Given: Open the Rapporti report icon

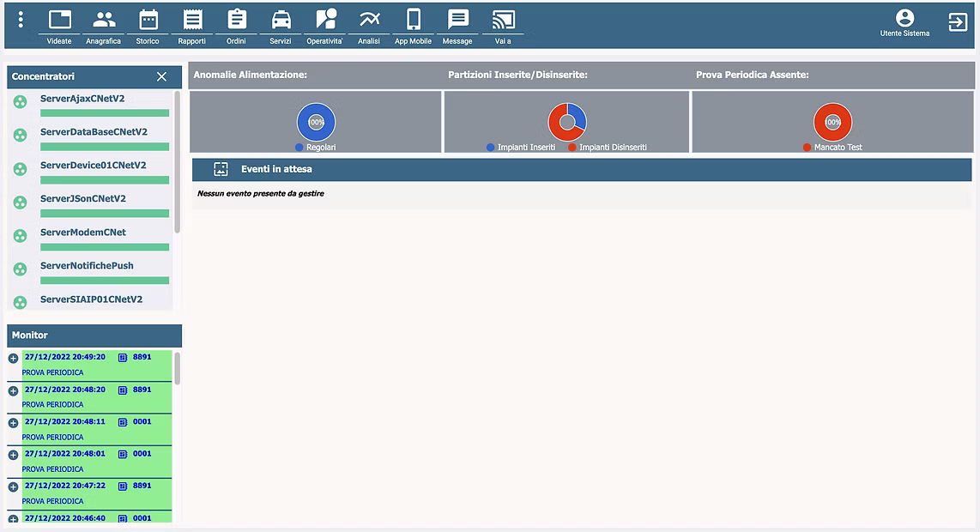Looking at the screenshot, I should (192, 21).
